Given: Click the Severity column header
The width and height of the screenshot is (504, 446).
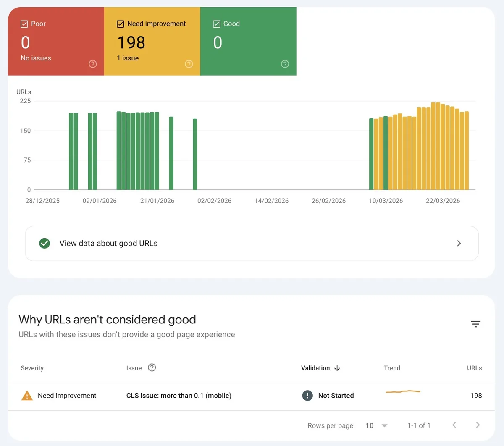Looking at the screenshot, I should (32, 368).
